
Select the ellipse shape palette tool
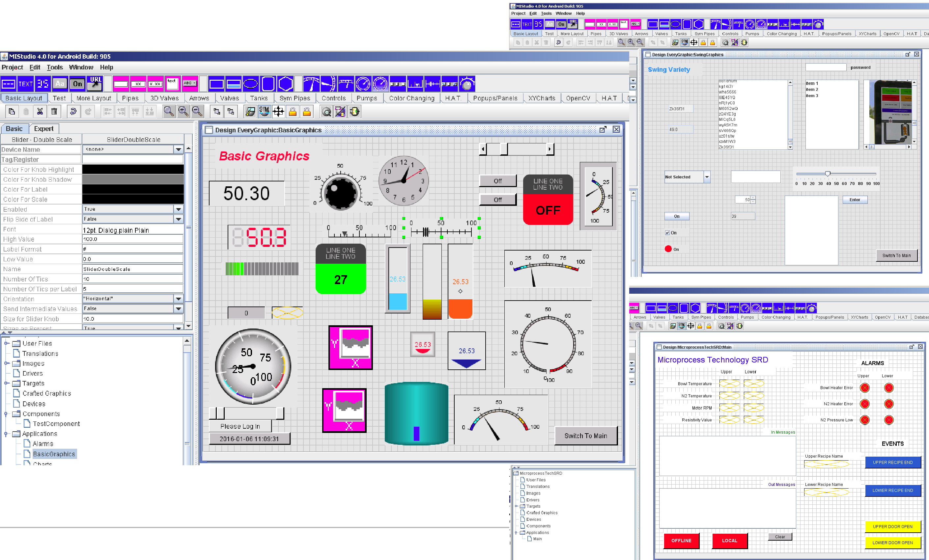pyautogui.click(x=250, y=84)
